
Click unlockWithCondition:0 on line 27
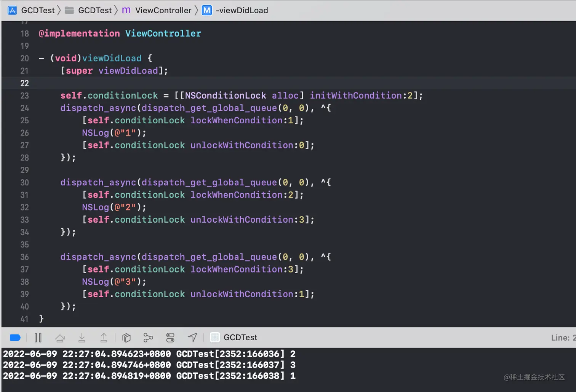pyautogui.click(x=247, y=145)
